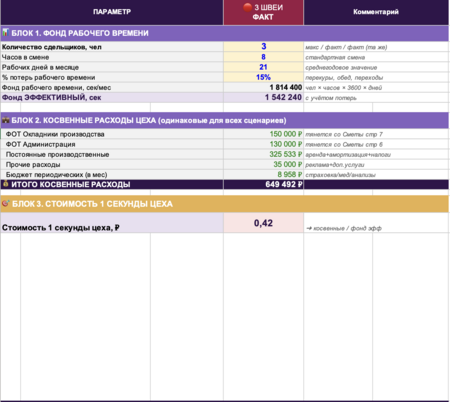This screenshot has width=450, height=402.
Task: Click comment чел × часов × 3600 × дней
Action: click(x=343, y=88)
